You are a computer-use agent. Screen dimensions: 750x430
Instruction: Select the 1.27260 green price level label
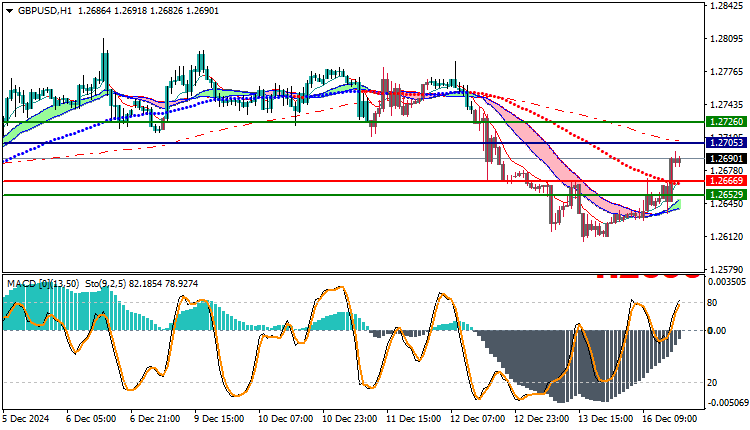[727, 122]
